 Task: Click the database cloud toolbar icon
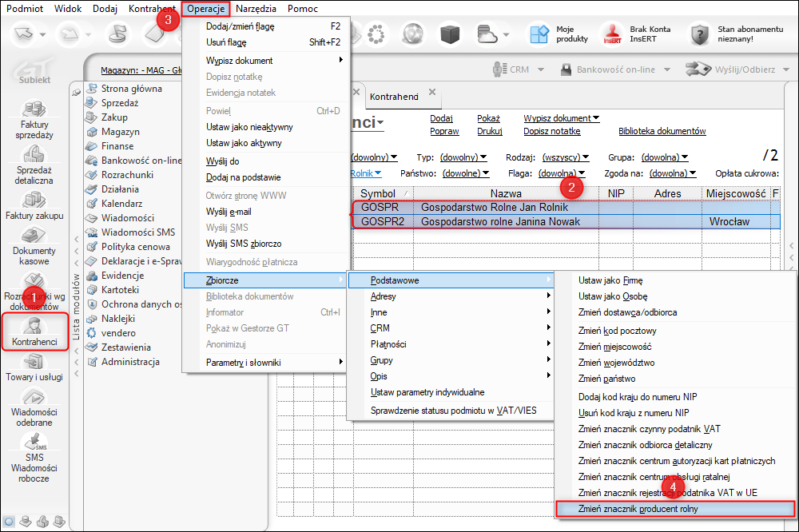pyautogui.click(x=487, y=34)
